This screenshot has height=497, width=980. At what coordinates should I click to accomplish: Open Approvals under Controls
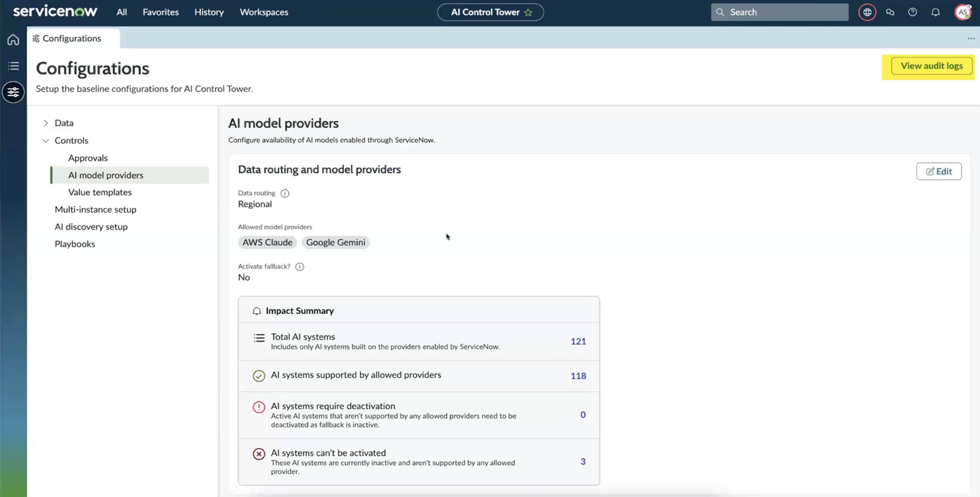click(x=88, y=158)
